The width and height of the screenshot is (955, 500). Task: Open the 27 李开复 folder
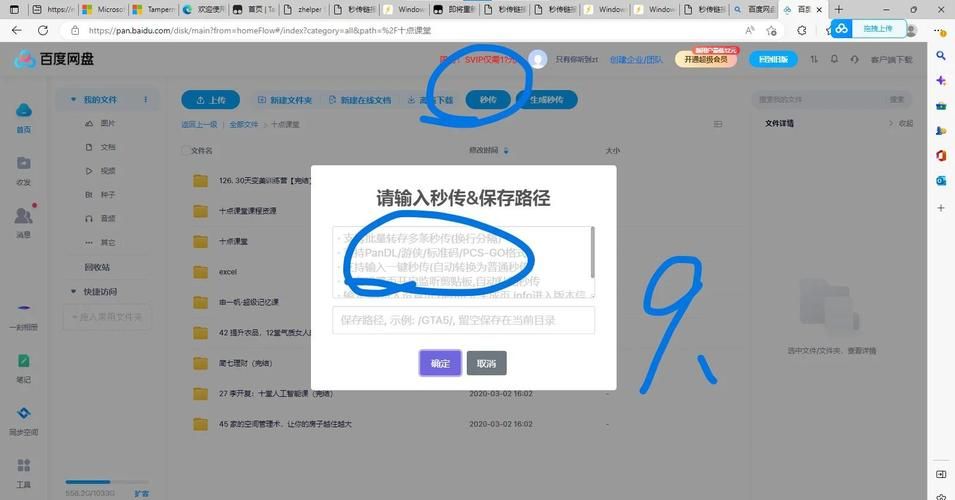point(275,393)
